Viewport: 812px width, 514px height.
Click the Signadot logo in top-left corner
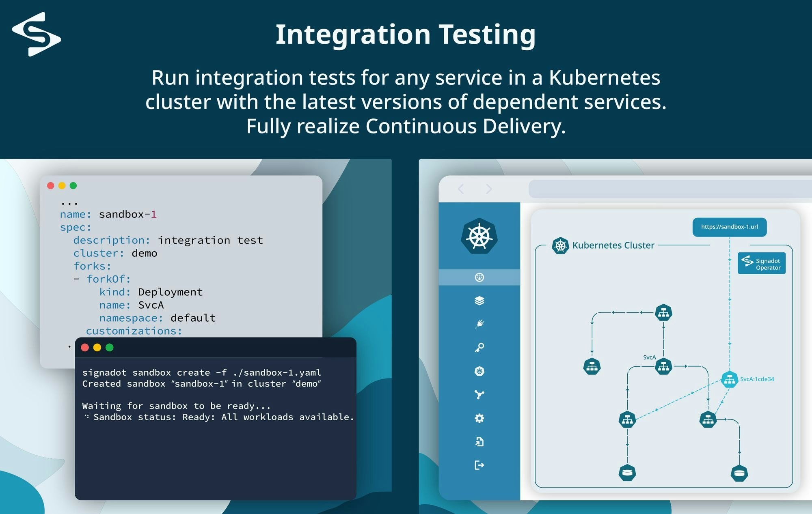tap(37, 34)
